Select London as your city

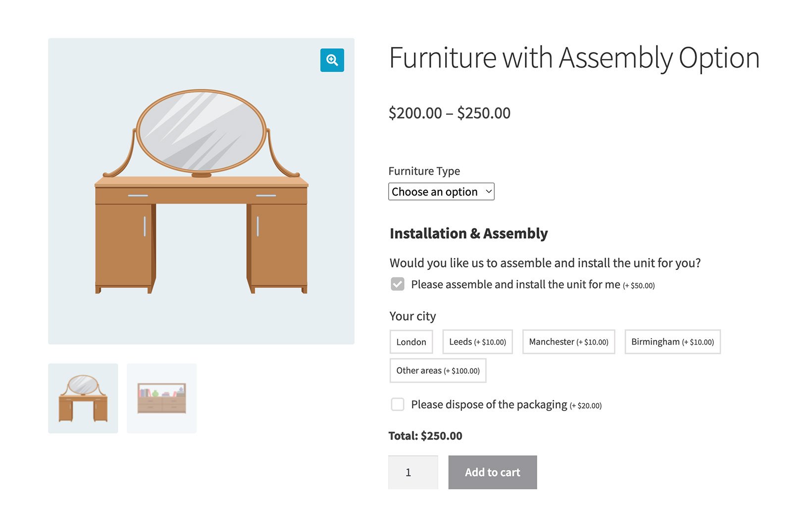pyautogui.click(x=411, y=342)
